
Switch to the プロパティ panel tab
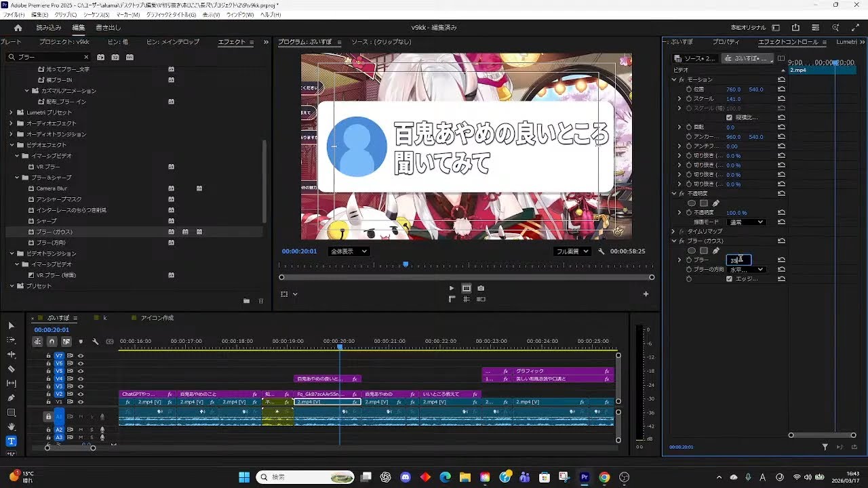[x=726, y=42]
